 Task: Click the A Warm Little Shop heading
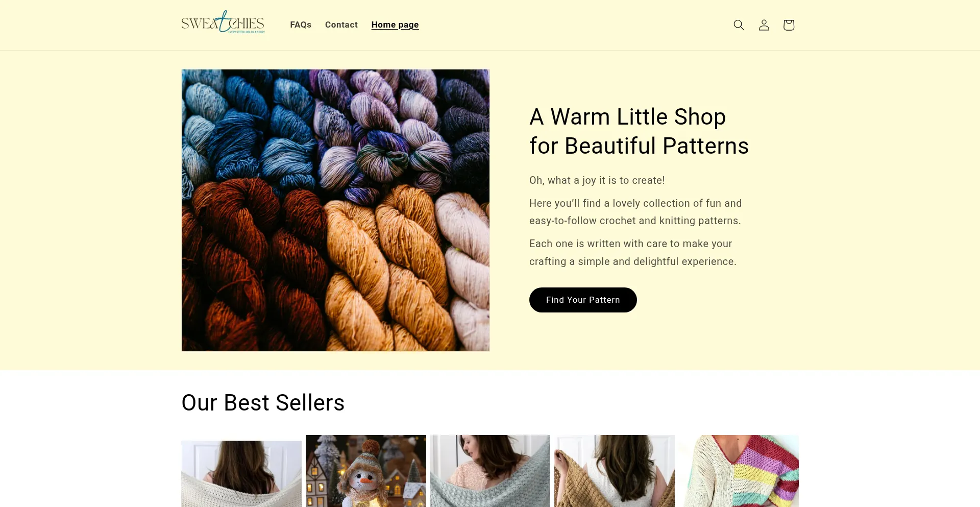click(x=639, y=131)
